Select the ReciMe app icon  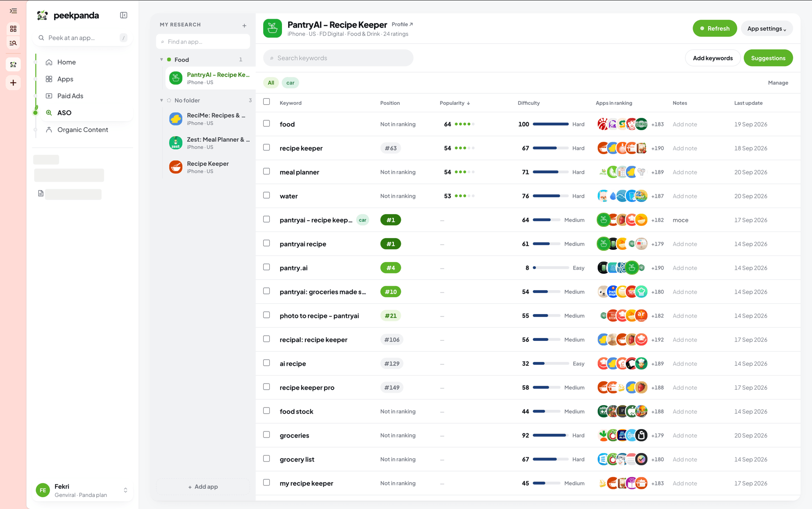[176, 119]
